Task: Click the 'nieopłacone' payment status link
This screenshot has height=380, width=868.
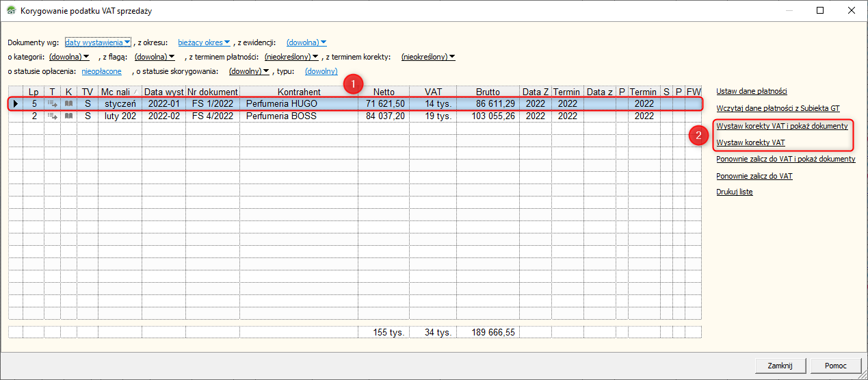Action: 101,71
